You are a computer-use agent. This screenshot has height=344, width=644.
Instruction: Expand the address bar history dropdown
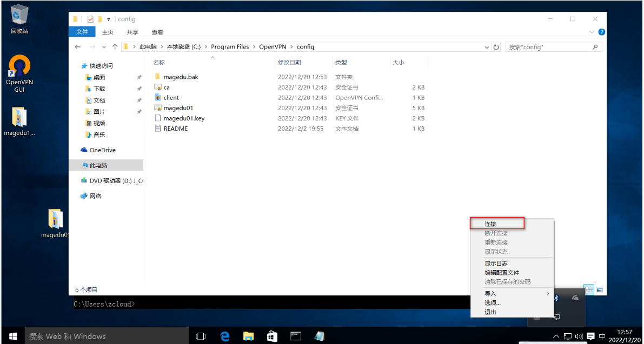point(487,47)
